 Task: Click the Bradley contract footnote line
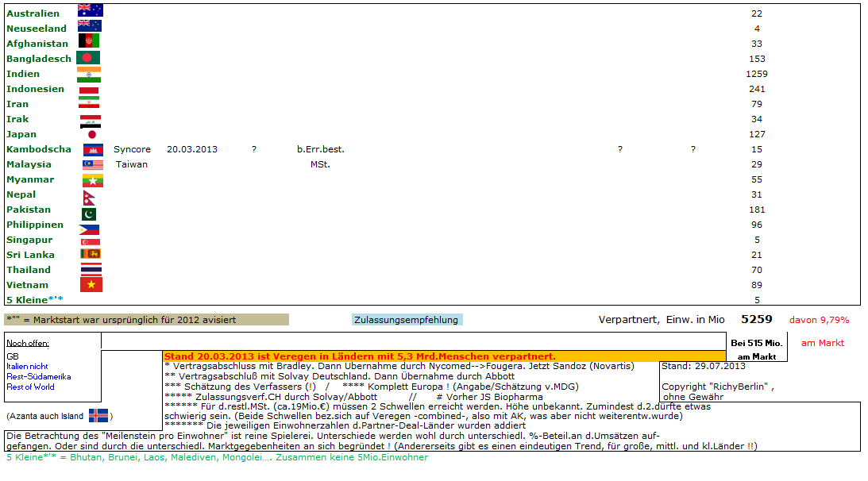tap(399, 366)
